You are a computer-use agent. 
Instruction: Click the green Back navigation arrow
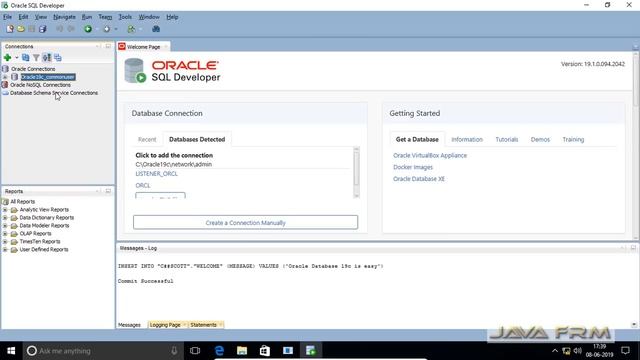(x=88, y=29)
